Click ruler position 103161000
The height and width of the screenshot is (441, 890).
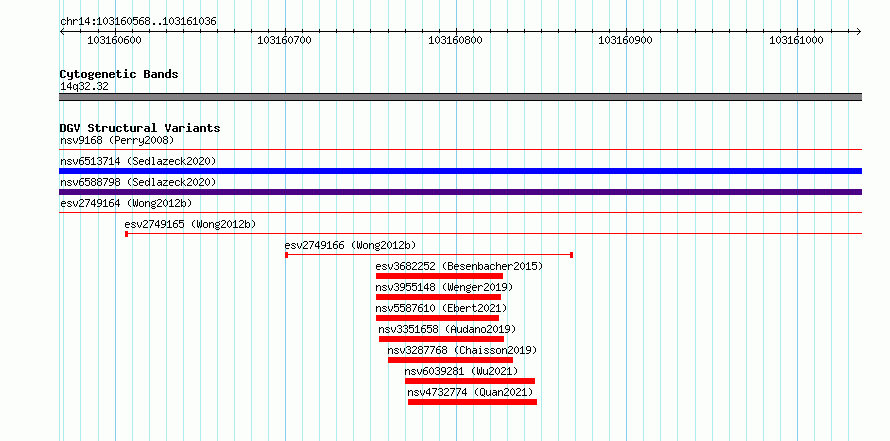pos(796,40)
